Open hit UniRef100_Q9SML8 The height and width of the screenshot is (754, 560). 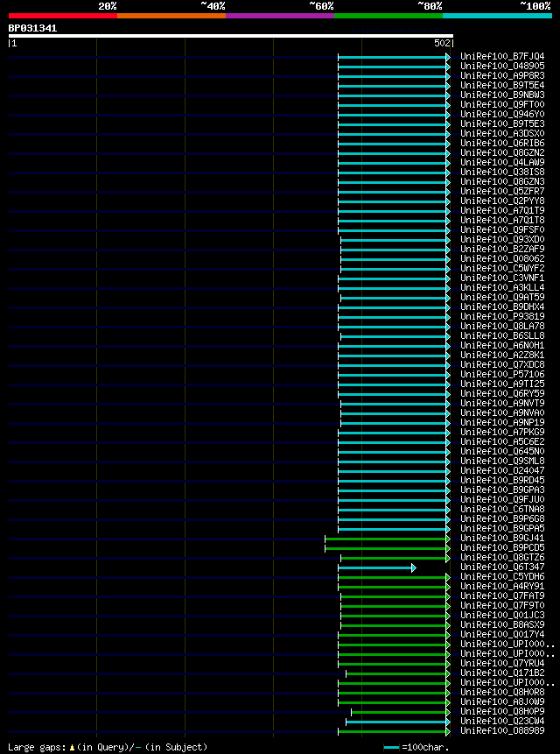click(x=502, y=462)
